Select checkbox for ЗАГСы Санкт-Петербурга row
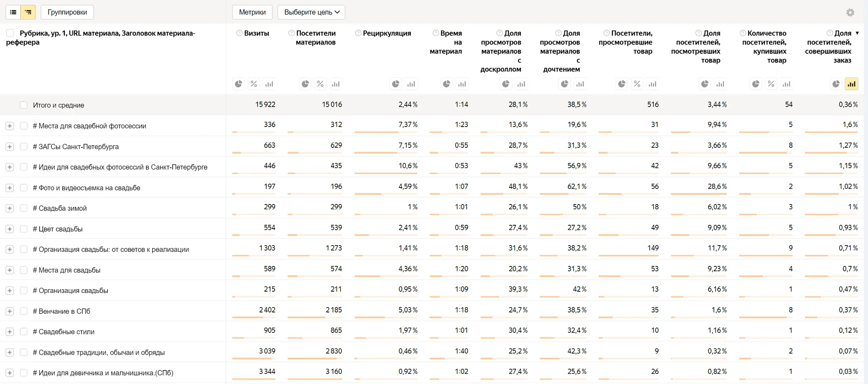The image size is (868, 384). pos(24,146)
